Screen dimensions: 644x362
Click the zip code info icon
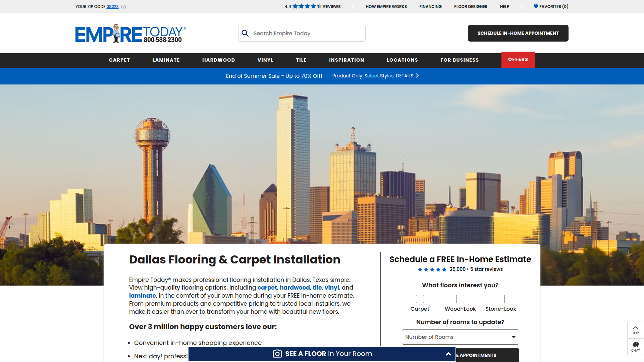pyautogui.click(x=123, y=7)
